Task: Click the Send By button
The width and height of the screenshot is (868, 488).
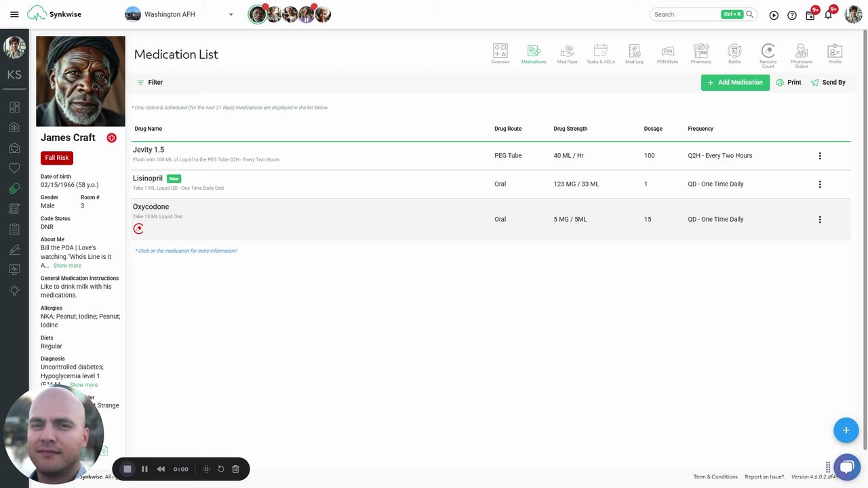Action: 828,83
